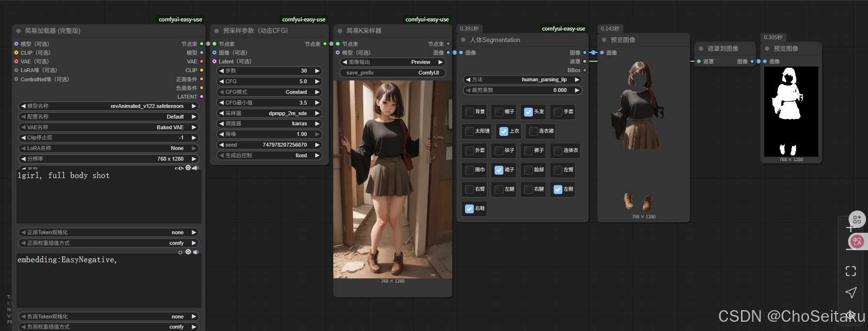The image size is (868, 331).
Task: Enable the 背景 checkbox
Action: 469,112
